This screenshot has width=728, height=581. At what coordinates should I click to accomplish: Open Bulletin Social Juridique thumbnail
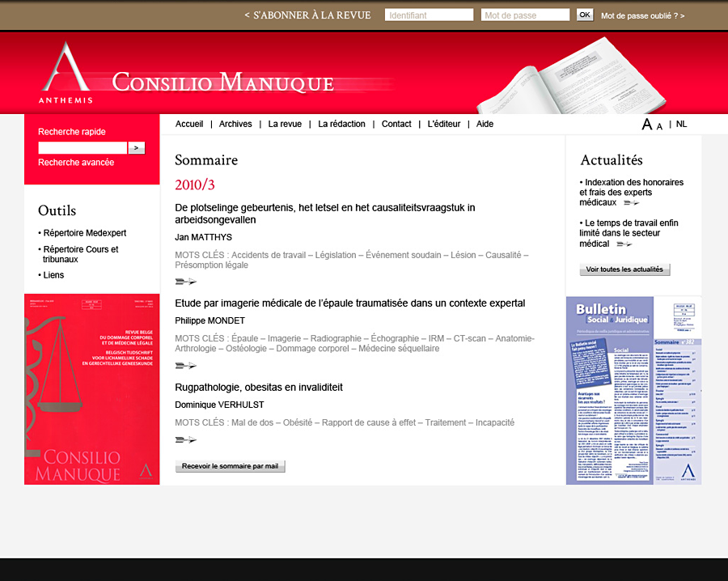click(x=633, y=391)
